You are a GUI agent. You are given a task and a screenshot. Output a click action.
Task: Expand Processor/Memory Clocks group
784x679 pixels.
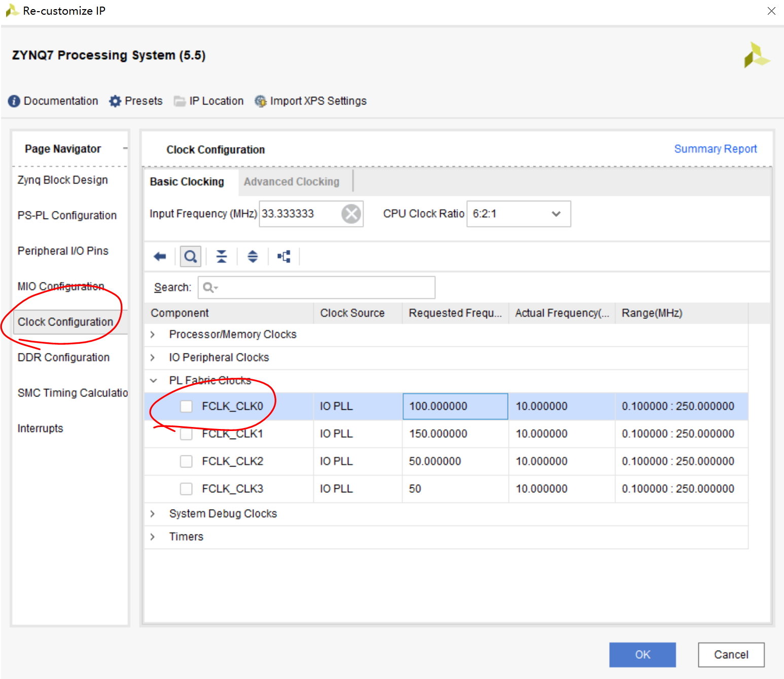pyautogui.click(x=153, y=335)
